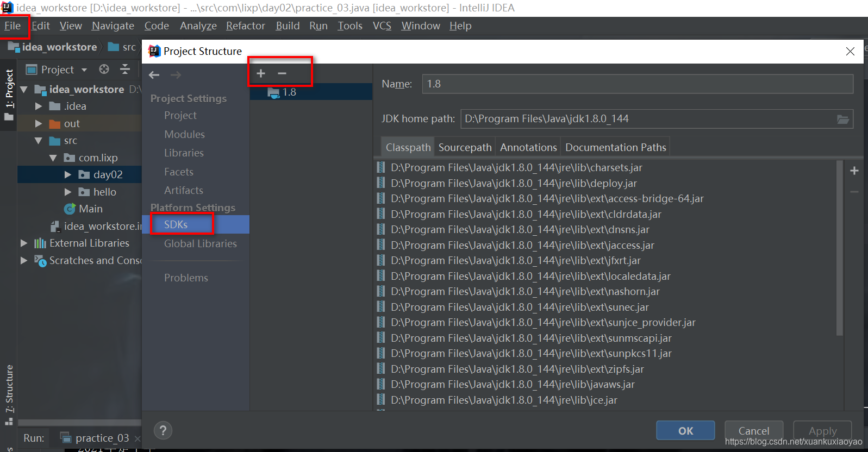Expand the hello package
Screen dimensions: 868x452
point(68,192)
